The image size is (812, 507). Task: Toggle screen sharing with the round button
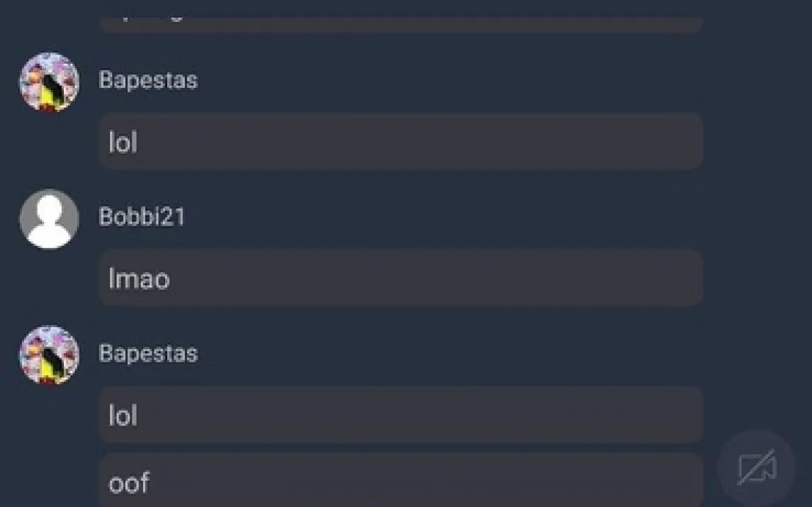pyautogui.click(x=757, y=469)
